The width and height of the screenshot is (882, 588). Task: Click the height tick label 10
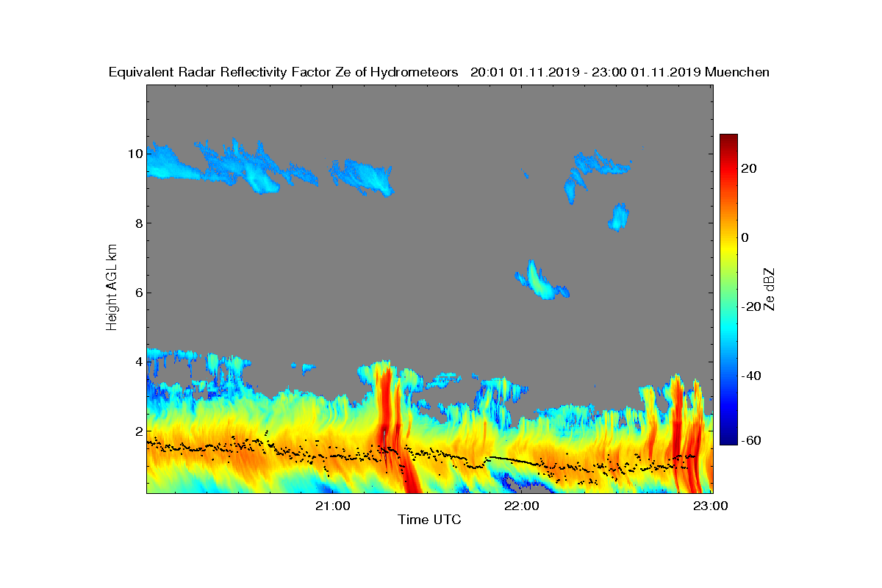click(134, 154)
